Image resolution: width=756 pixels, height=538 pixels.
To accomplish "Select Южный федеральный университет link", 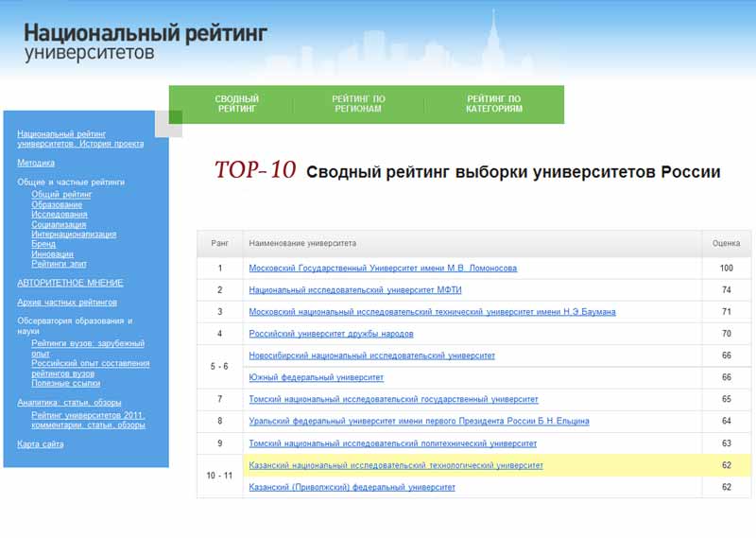I will 316,377.
